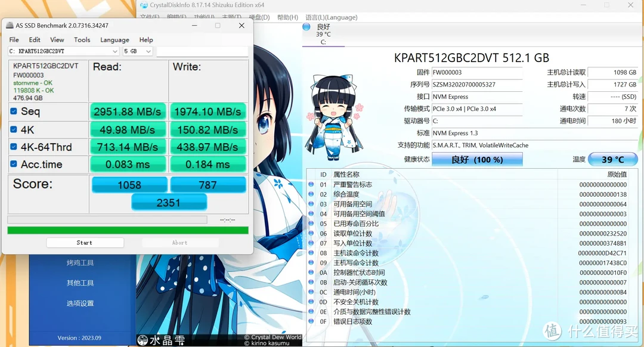Viewport: 644px width, 347px height.
Task: Click the status dot for attribute 0D 不安全关机计数
Action: (311, 302)
